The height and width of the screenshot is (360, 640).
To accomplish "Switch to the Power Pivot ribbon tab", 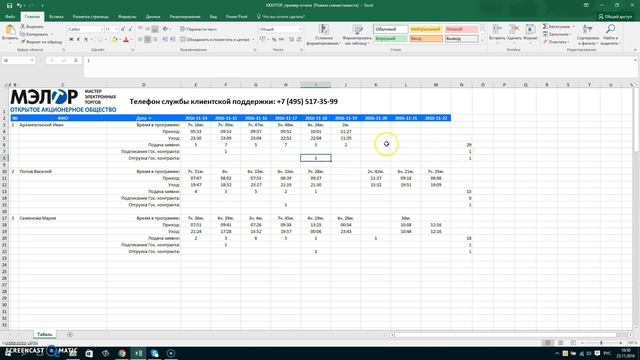I will [x=237, y=17].
